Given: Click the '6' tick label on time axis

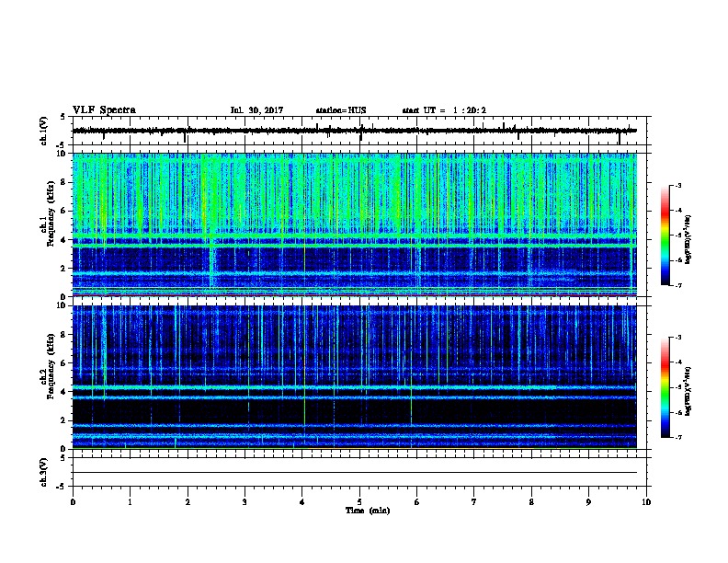Looking at the screenshot, I should 417,502.
